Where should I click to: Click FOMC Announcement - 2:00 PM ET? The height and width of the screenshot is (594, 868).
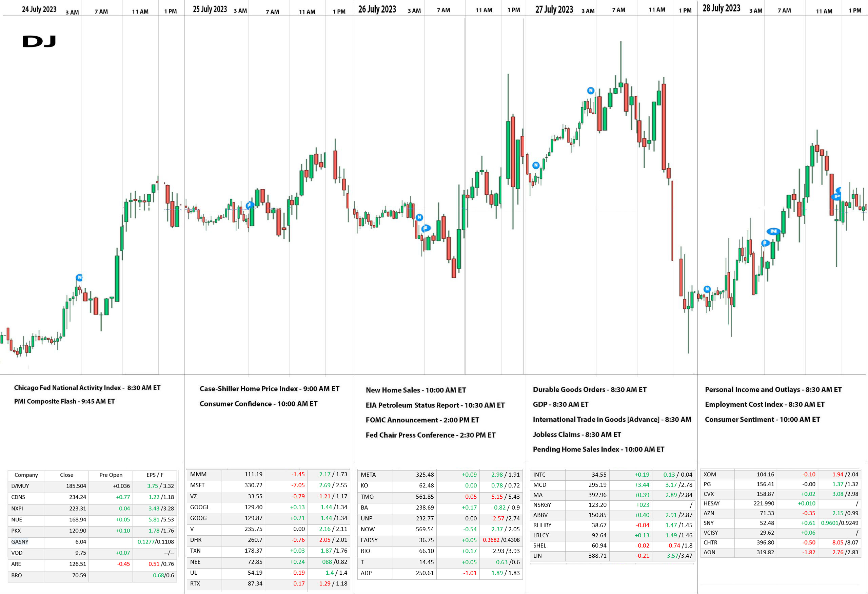point(422,420)
